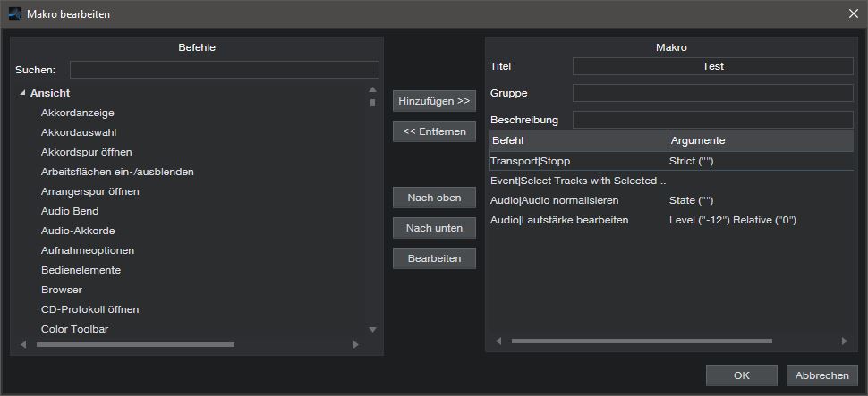Confirm the macro with OK
The height and width of the screenshot is (396, 868).
pyautogui.click(x=741, y=375)
